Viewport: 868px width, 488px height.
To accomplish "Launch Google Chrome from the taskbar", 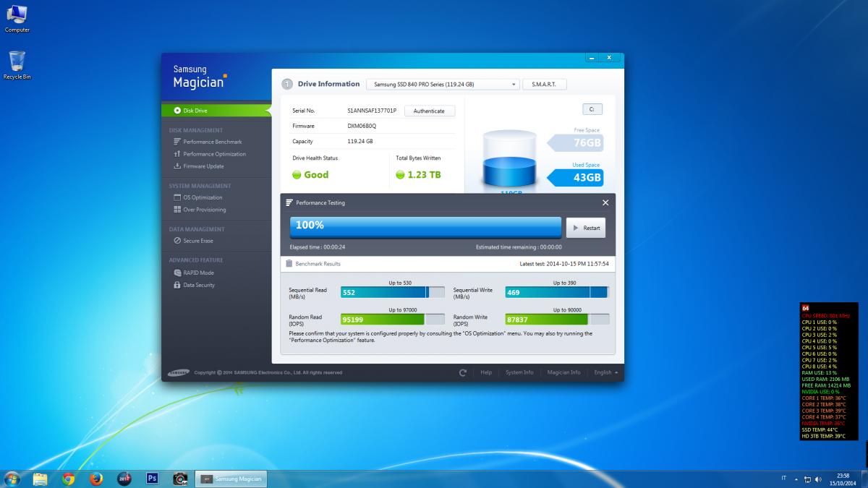I will coord(69,479).
